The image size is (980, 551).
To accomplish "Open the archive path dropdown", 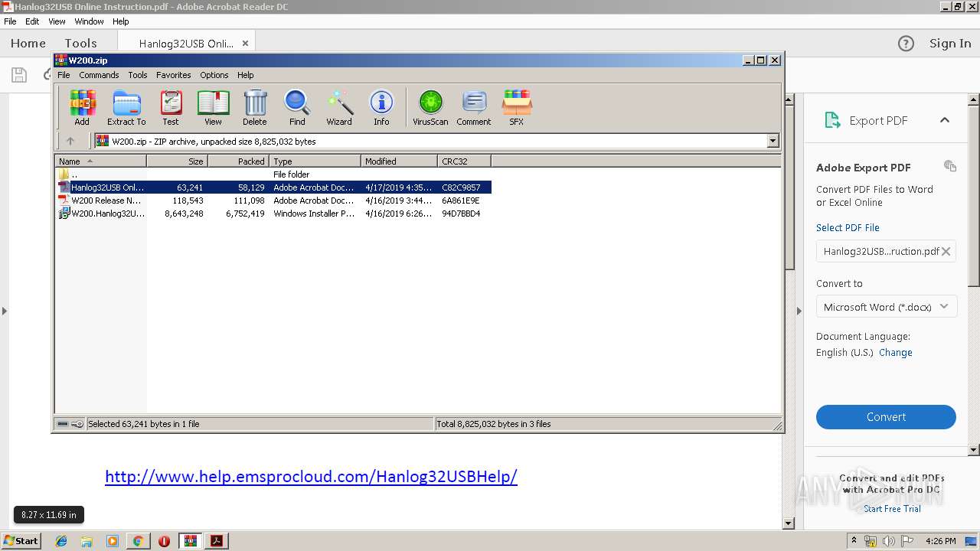I will [773, 141].
